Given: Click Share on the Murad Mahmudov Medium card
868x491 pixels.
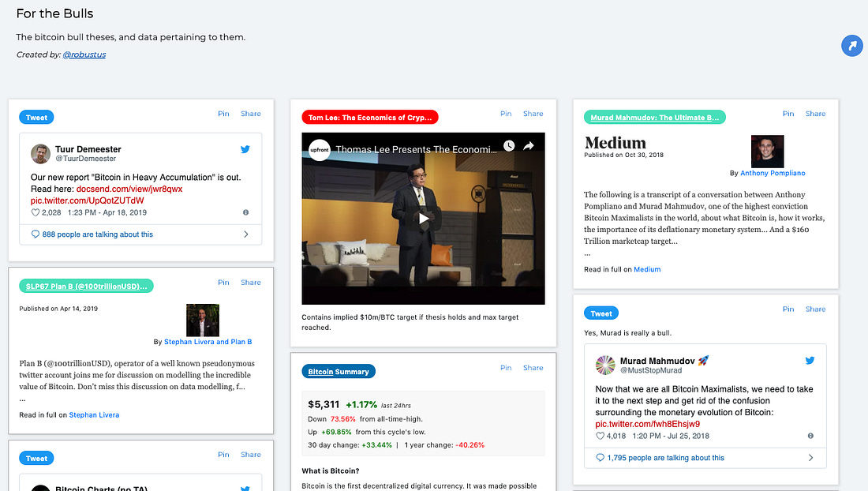Looking at the screenshot, I should [815, 114].
